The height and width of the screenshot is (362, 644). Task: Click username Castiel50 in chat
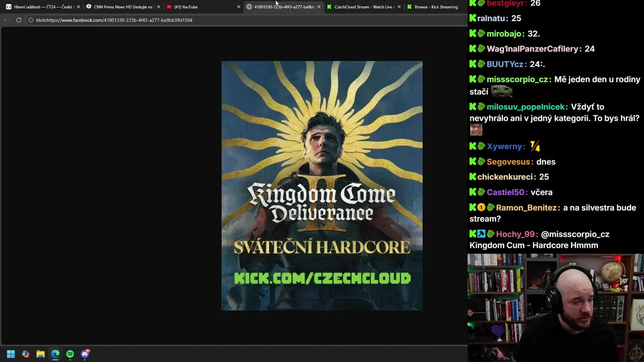(506, 193)
